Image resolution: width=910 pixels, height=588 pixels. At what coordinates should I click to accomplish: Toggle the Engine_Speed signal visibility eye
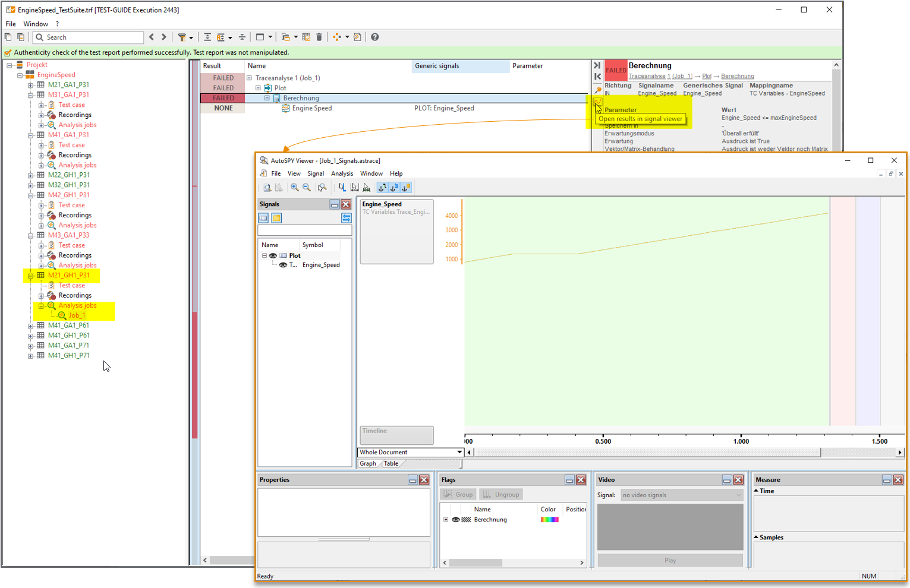[284, 265]
